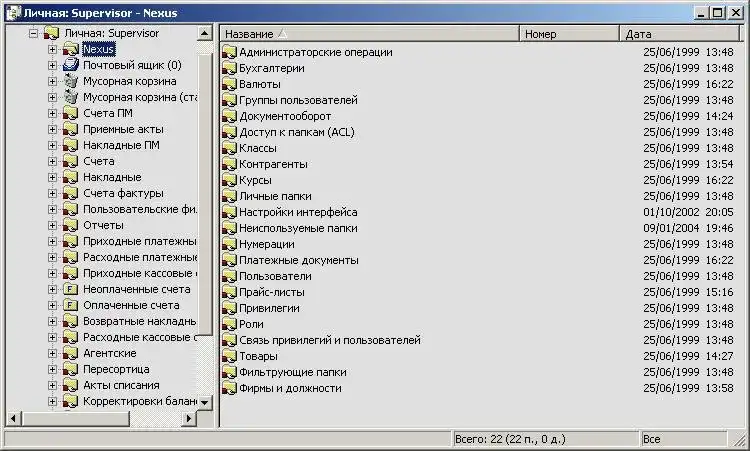This screenshot has height=451, width=750.
Task: Sort list by Номер column header
Action: (x=569, y=34)
